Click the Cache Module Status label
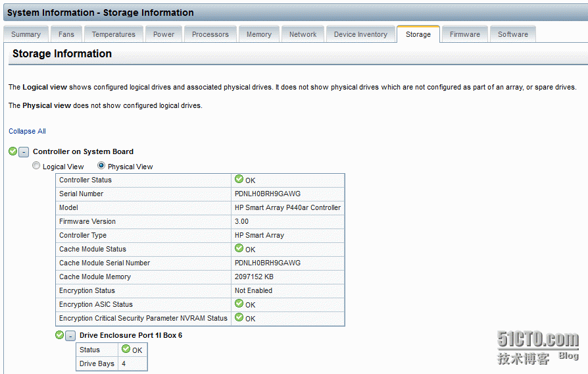The height and width of the screenshot is (374, 588). click(x=93, y=249)
